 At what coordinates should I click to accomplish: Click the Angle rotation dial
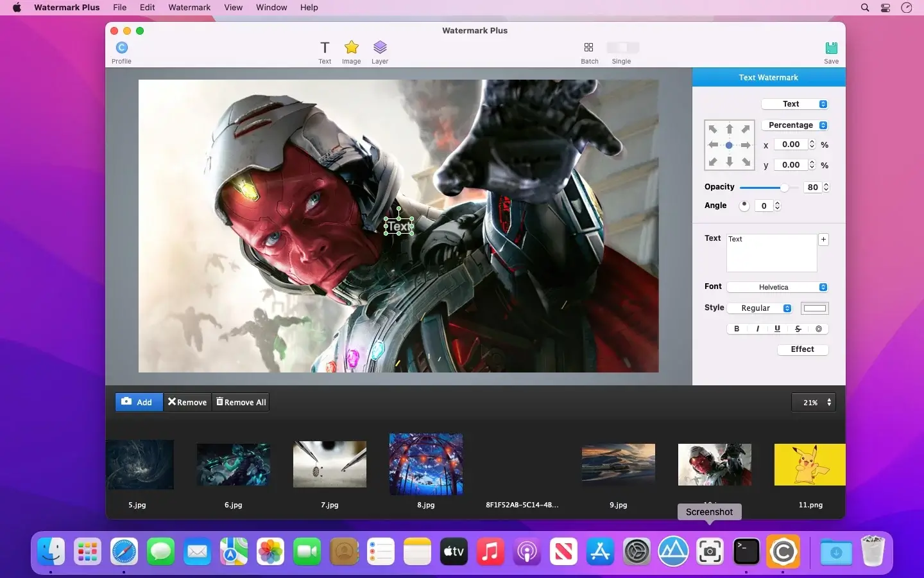pyautogui.click(x=744, y=206)
